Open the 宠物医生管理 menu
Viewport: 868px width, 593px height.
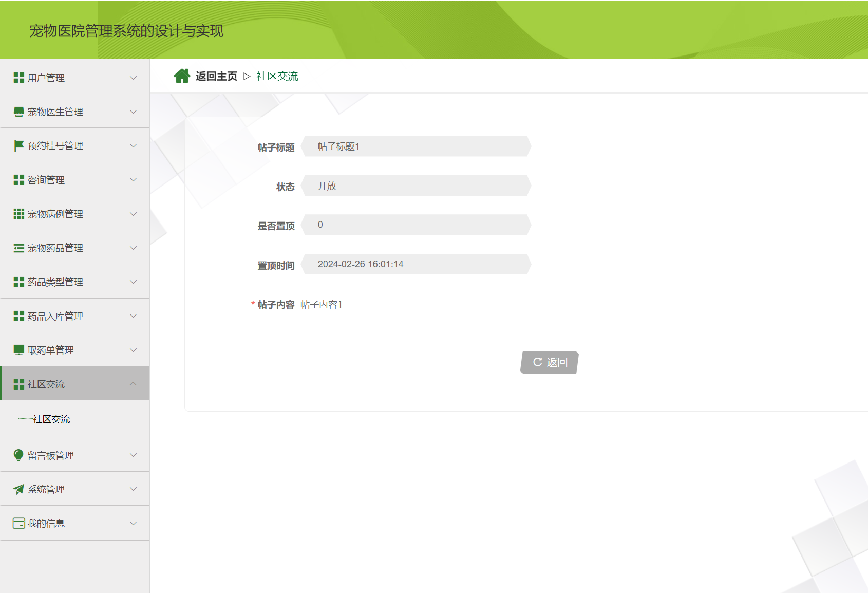click(75, 112)
